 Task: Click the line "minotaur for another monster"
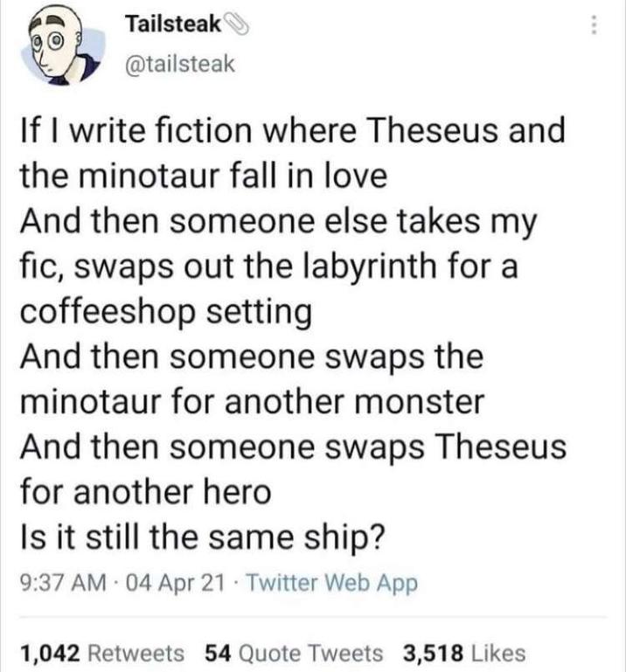(251, 402)
